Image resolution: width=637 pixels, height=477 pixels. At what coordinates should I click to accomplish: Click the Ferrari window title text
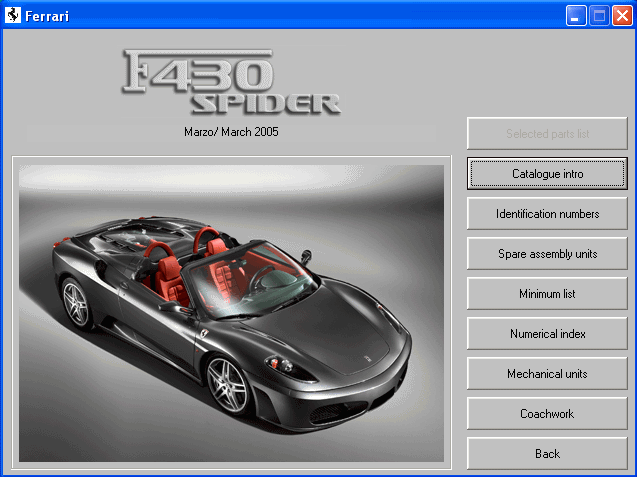(47, 16)
